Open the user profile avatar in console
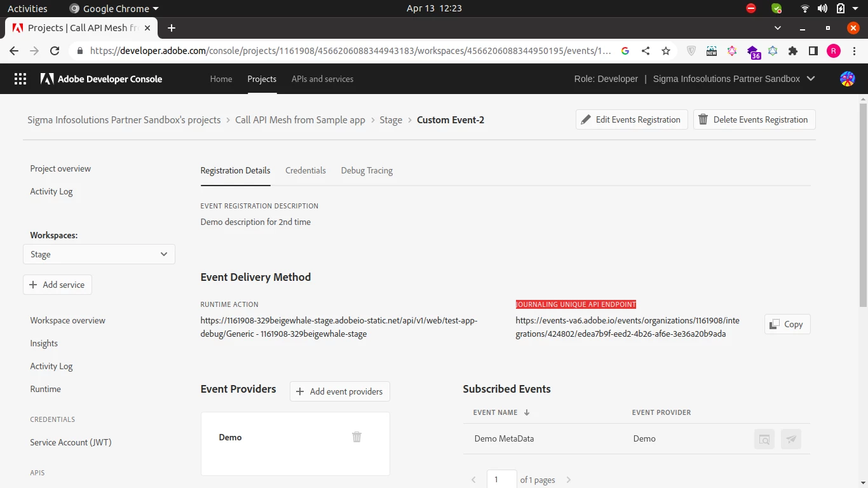This screenshot has width=868, height=488. [847, 79]
